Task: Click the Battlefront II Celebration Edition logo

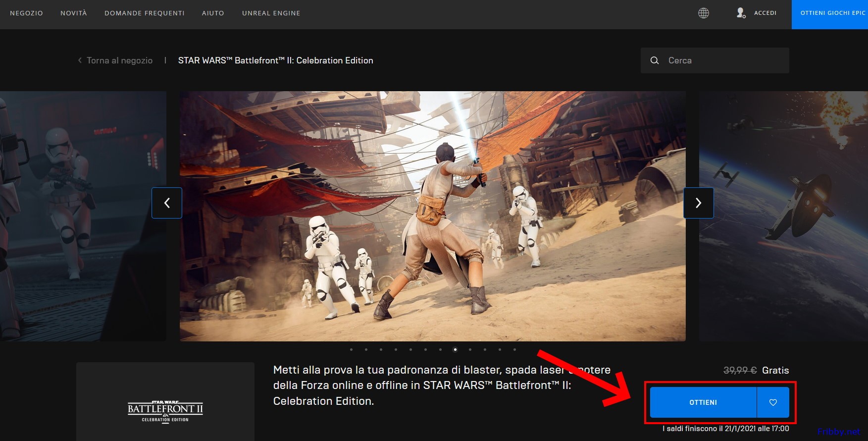Action: click(165, 411)
